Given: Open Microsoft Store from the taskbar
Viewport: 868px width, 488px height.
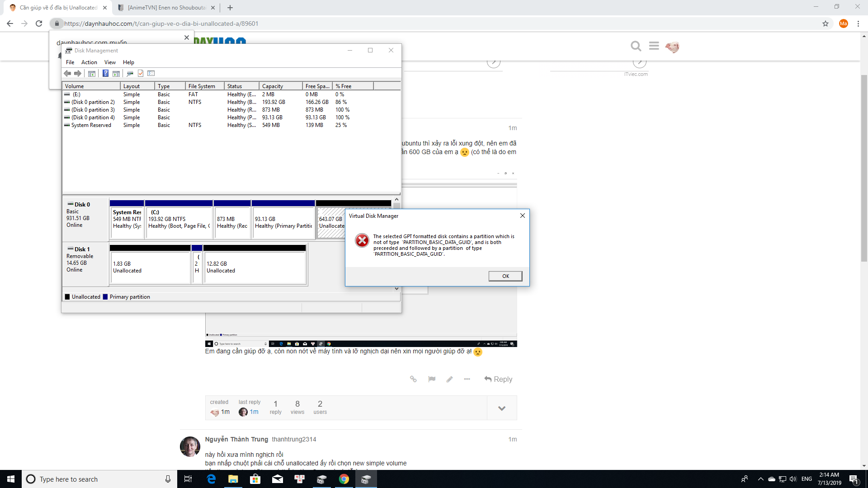Looking at the screenshot, I should click(255, 479).
